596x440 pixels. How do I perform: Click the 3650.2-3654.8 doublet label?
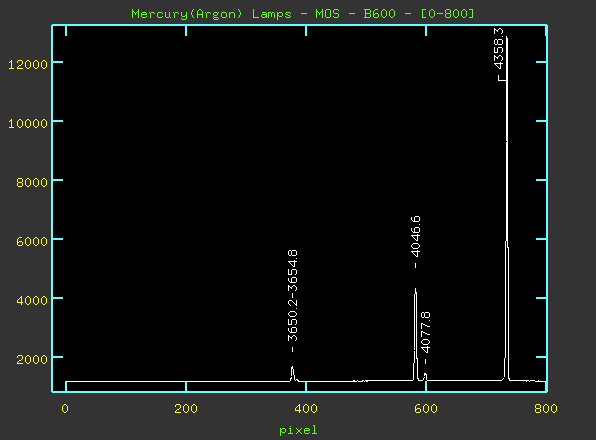(292, 296)
